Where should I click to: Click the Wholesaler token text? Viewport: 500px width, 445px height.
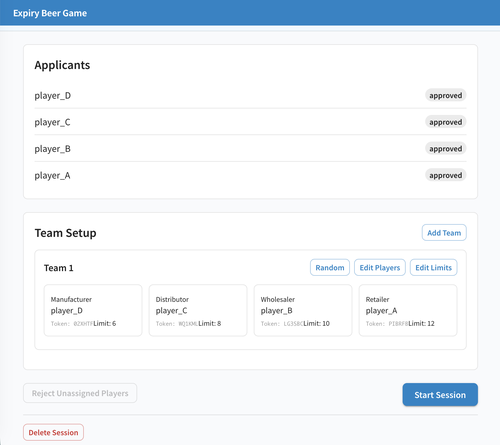tap(282, 324)
